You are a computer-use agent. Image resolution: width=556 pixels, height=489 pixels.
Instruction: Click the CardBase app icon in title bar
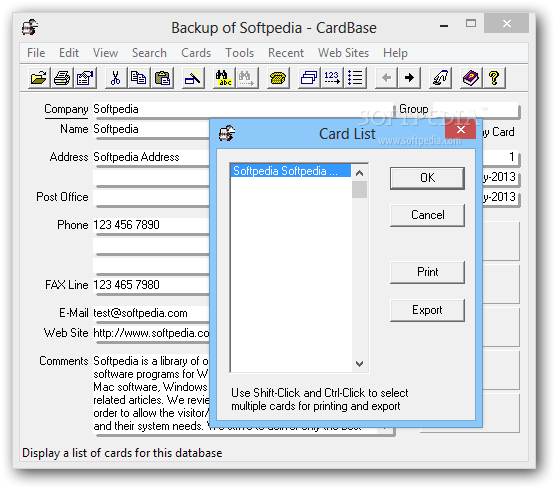(30, 27)
